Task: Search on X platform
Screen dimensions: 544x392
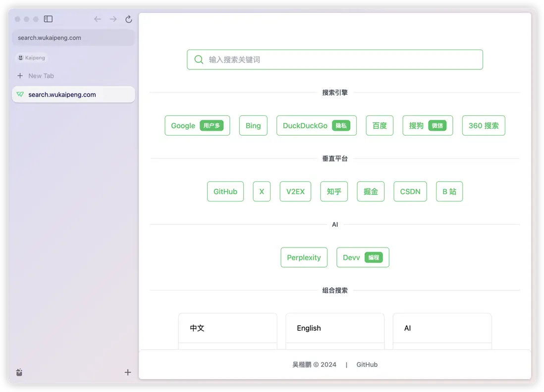Action: (x=262, y=192)
